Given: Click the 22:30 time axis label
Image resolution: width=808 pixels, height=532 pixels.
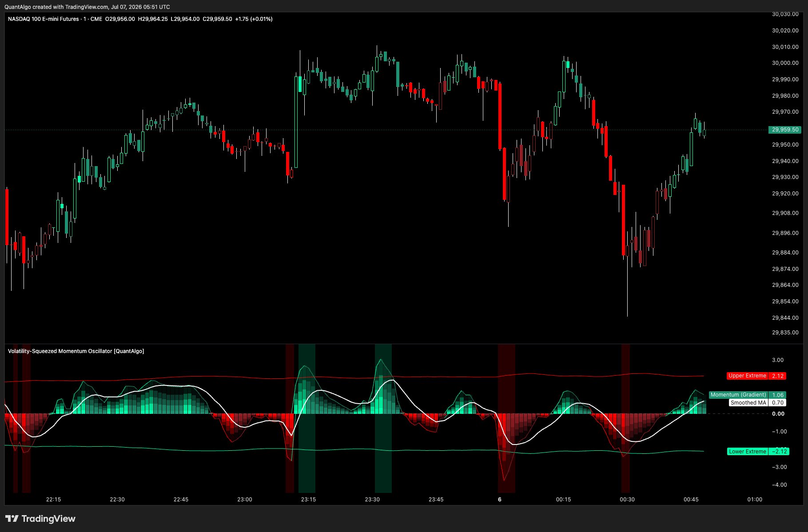Looking at the screenshot, I should pos(117,500).
